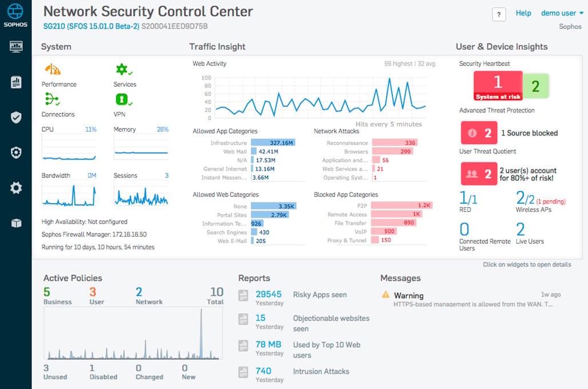The image size is (588, 389).
Task: Select the File Transfer 890 blocked bar
Action: click(x=394, y=223)
